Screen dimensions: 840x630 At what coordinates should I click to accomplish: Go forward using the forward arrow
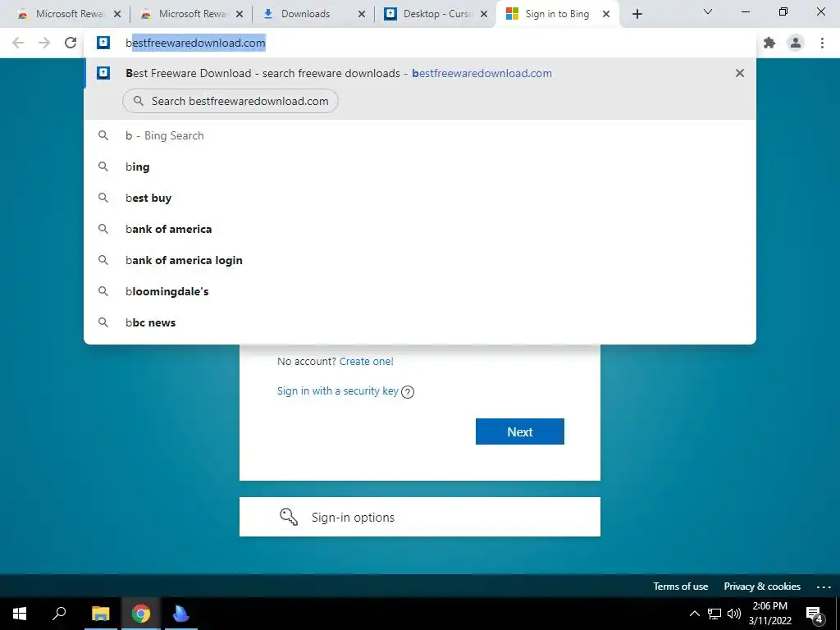(x=44, y=43)
